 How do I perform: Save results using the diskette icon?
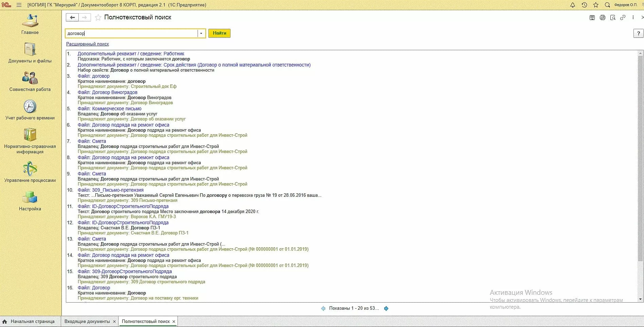592,18
